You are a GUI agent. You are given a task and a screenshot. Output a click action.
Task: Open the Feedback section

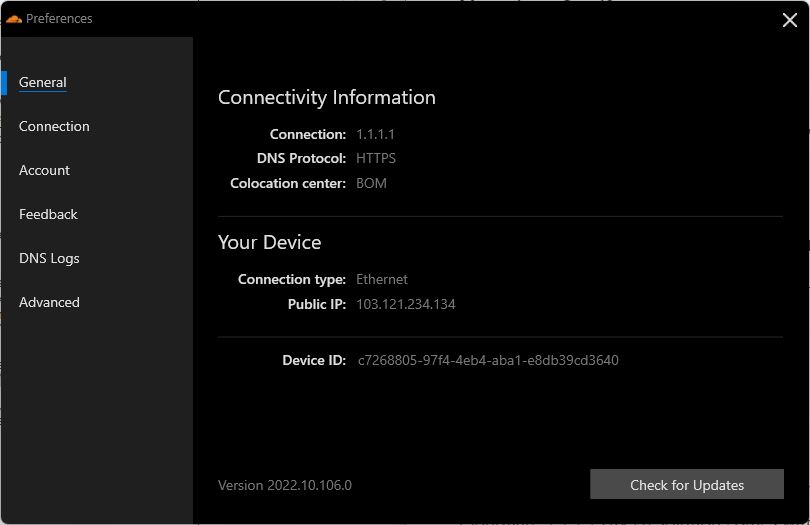click(48, 214)
